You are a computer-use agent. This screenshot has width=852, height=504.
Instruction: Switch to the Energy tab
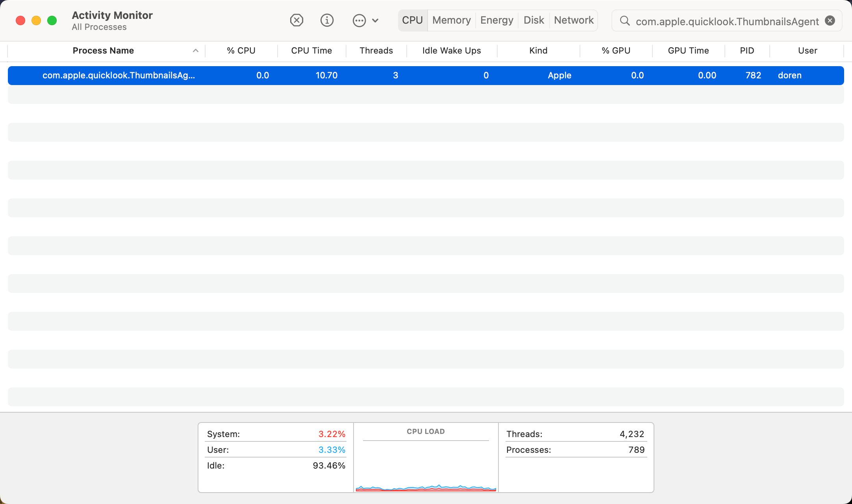(497, 20)
